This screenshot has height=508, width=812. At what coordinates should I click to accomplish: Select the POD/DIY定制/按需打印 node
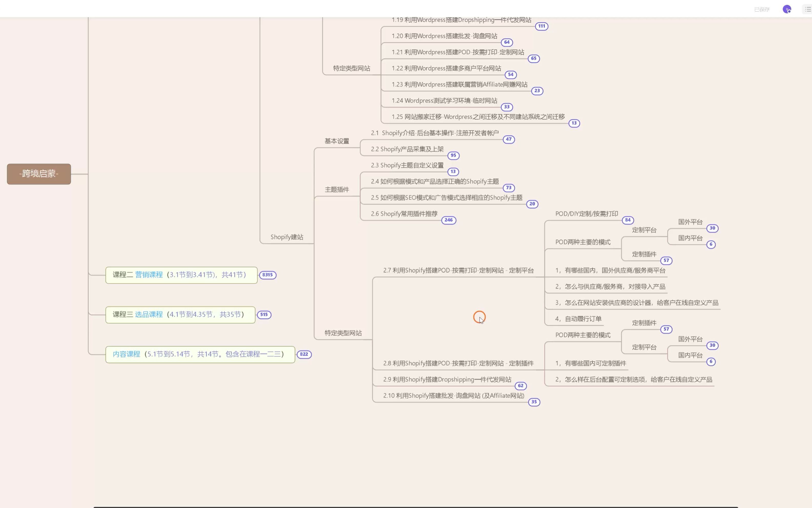[586, 214]
